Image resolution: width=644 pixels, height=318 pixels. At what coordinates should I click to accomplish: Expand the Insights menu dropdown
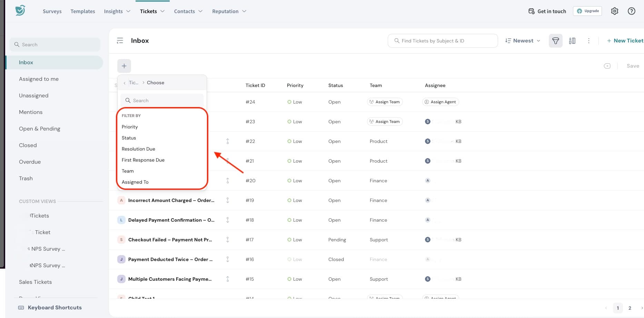(x=117, y=11)
